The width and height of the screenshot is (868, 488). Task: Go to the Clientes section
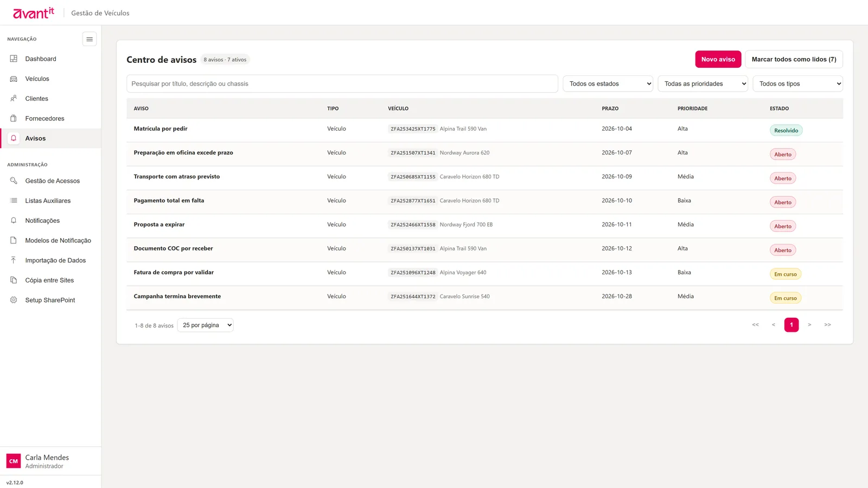pyautogui.click(x=50, y=99)
